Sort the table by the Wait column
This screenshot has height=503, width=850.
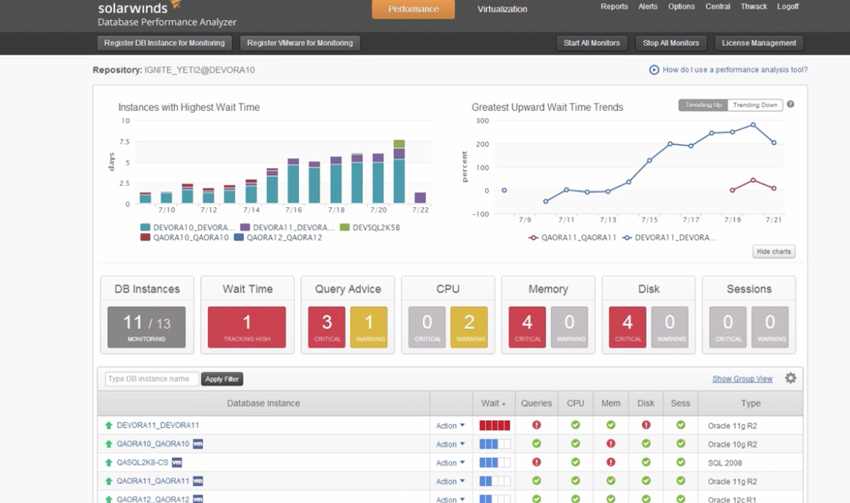[x=493, y=403]
